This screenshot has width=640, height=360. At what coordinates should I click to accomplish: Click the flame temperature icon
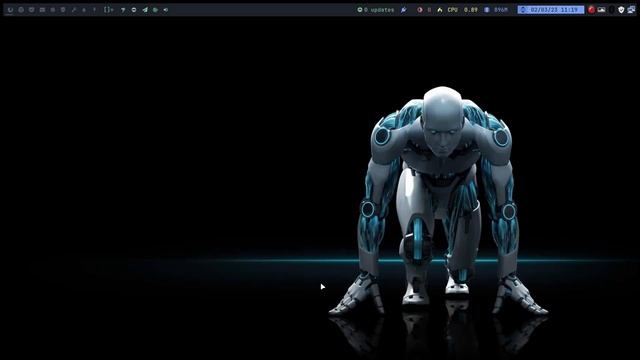tap(440, 10)
